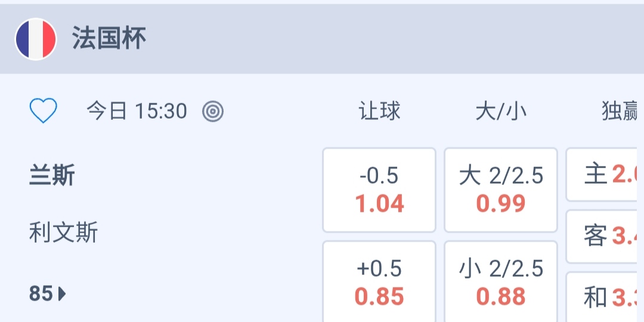Select the 大/小 column header
Screen dimensions: 644x322
coord(501,112)
